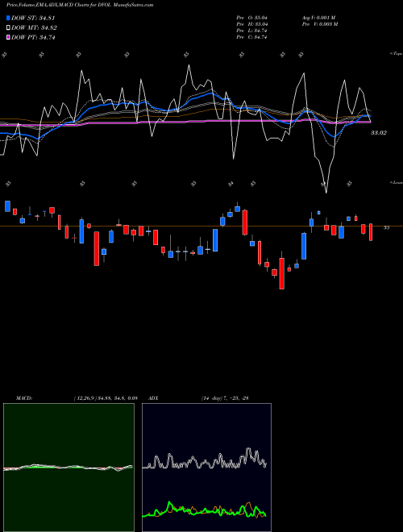
Task: Click the 35 price level label beside candles
Action: 386,227
